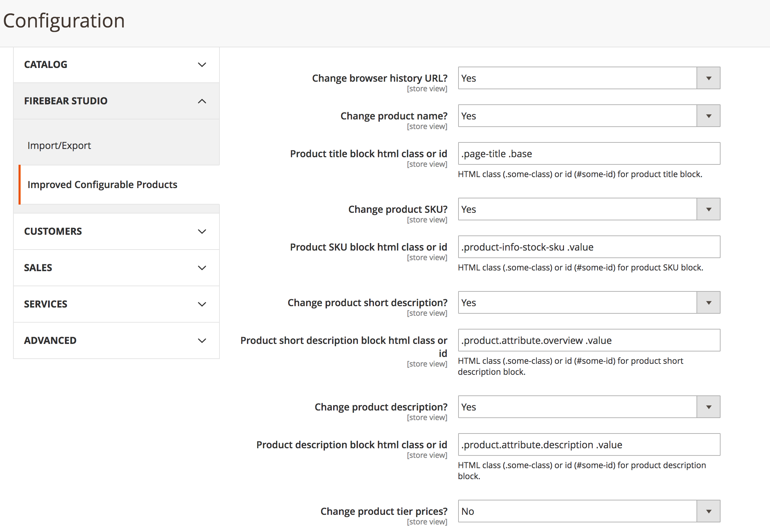Viewport: 770px width, 532px height.
Task: Focus the Product description block class field
Action: [589, 445]
